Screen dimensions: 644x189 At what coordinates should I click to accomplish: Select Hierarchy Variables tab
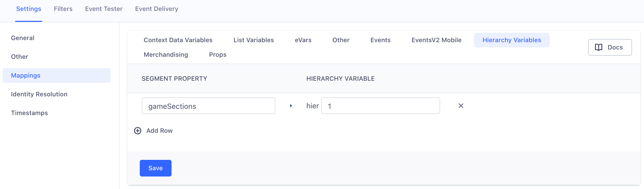tap(512, 40)
